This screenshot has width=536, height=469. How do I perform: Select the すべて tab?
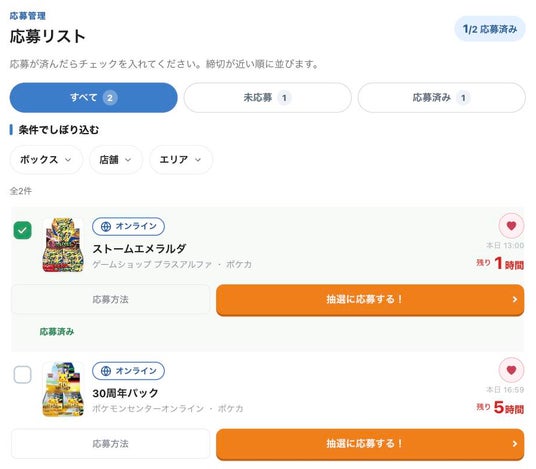[x=93, y=98]
